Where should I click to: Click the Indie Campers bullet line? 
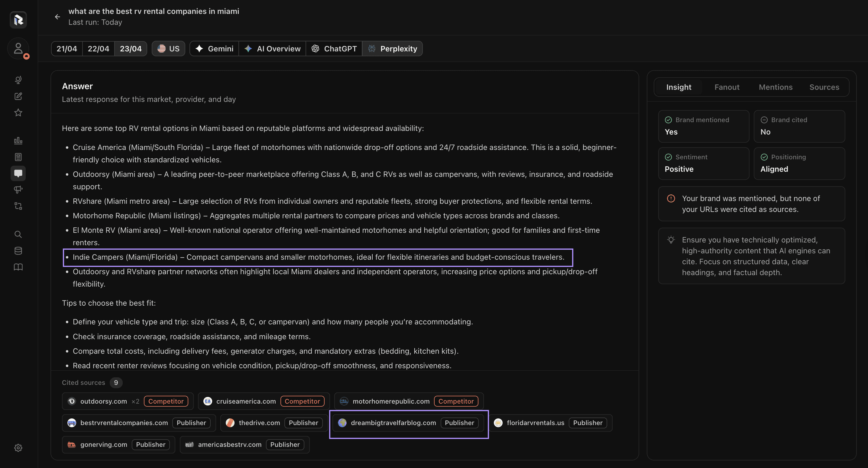coord(318,257)
